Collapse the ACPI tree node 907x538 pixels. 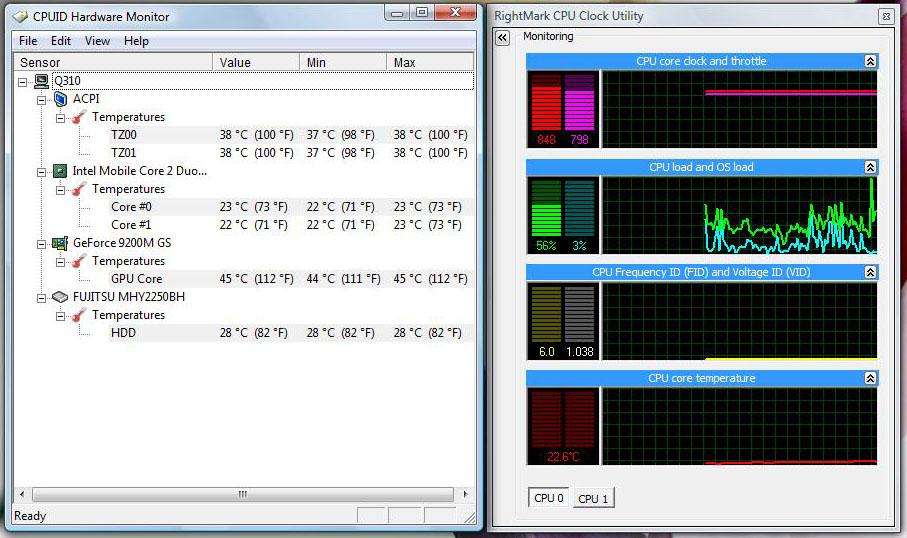(41, 100)
